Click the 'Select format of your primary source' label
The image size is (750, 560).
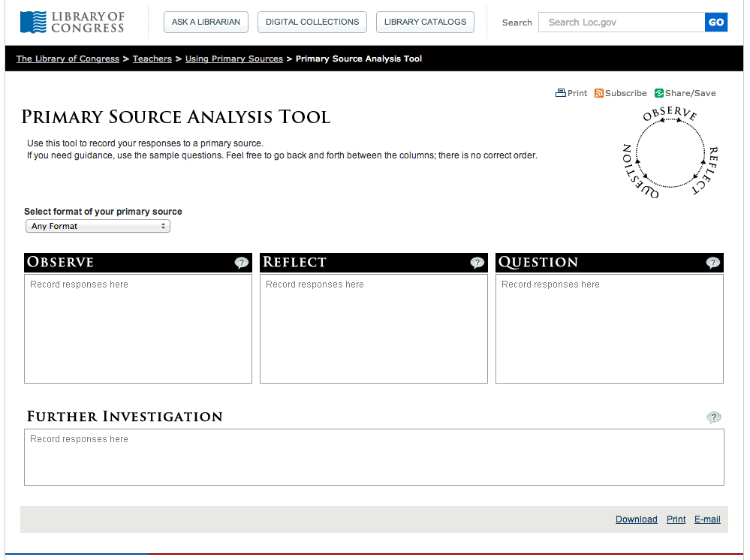pyautogui.click(x=103, y=212)
